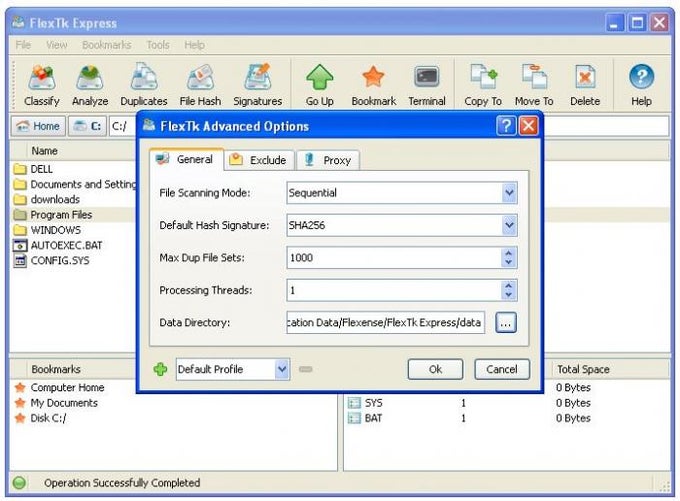
Task: Click the green status indicator icon
Action: [x=19, y=483]
